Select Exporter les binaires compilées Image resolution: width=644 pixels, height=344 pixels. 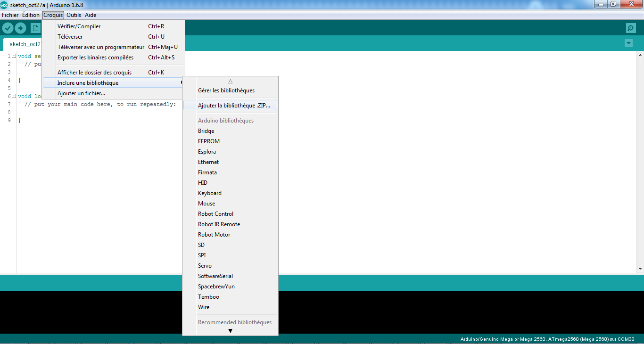[x=113, y=57]
